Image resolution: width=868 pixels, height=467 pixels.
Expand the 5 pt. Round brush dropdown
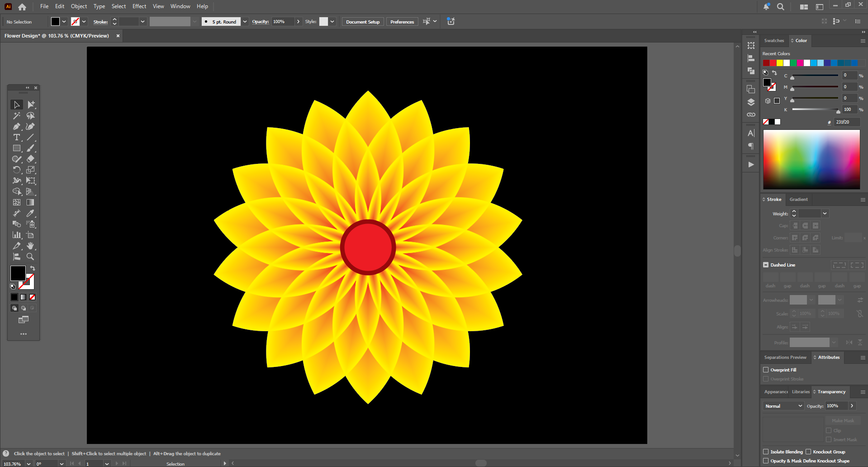pos(245,22)
